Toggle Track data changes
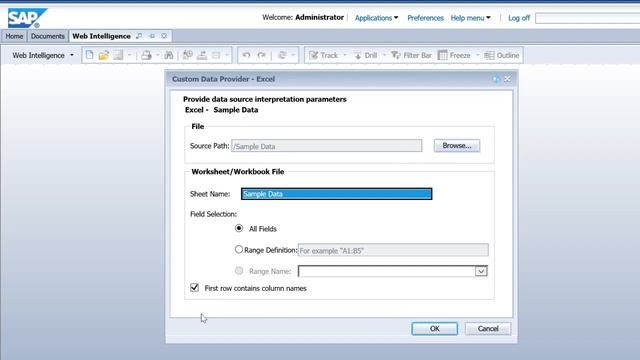 (324, 55)
